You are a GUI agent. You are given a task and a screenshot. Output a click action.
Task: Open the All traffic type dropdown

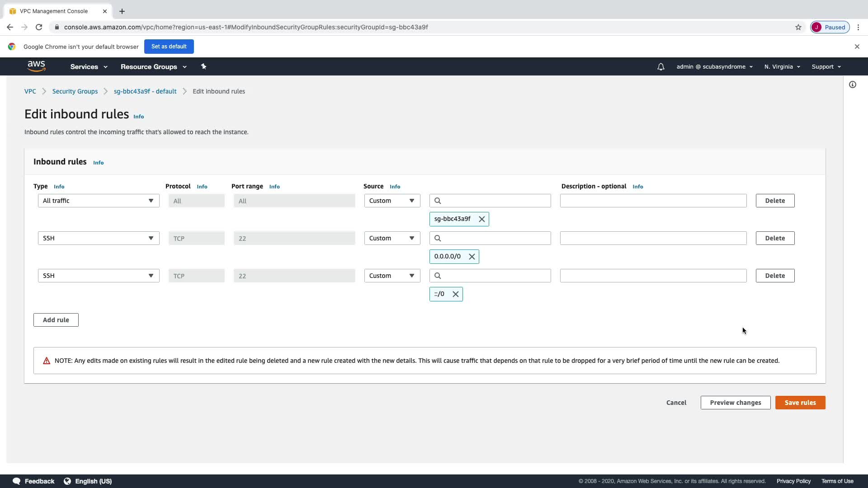pyautogui.click(x=99, y=201)
